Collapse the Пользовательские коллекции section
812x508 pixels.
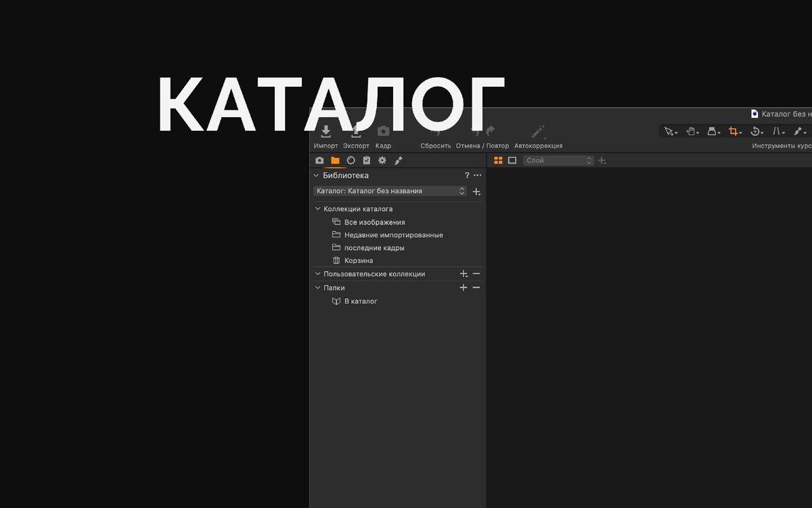[318, 274]
